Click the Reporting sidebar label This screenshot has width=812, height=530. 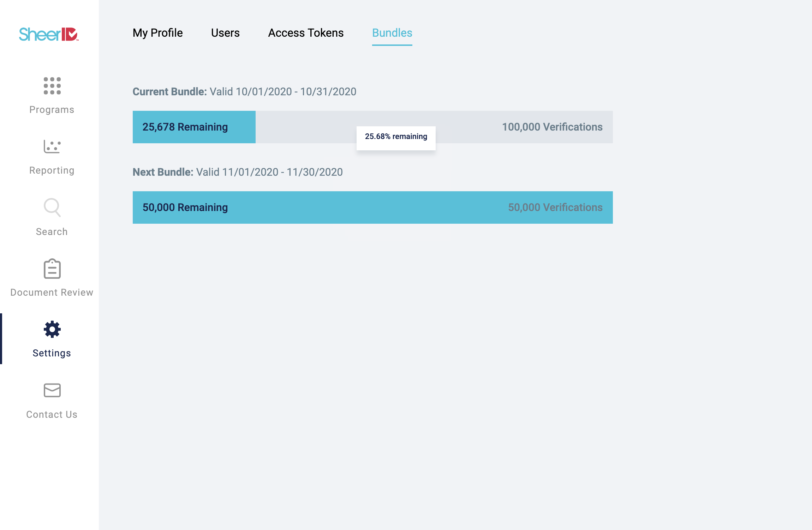pyautogui.click(x=52, y=170)
